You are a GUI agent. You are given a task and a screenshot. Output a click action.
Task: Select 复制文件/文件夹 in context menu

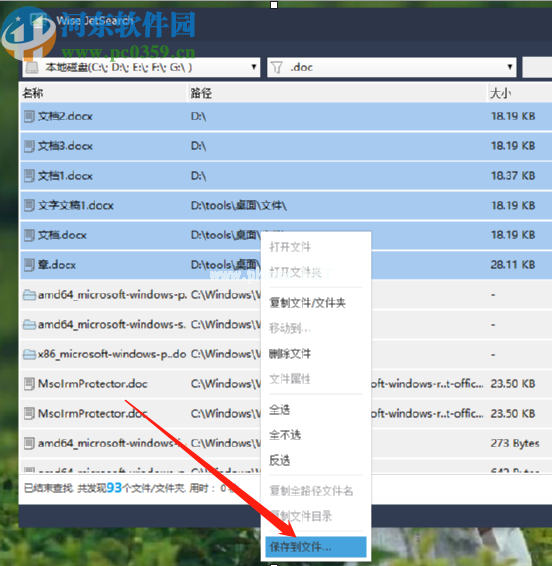(x=308, y=302)
